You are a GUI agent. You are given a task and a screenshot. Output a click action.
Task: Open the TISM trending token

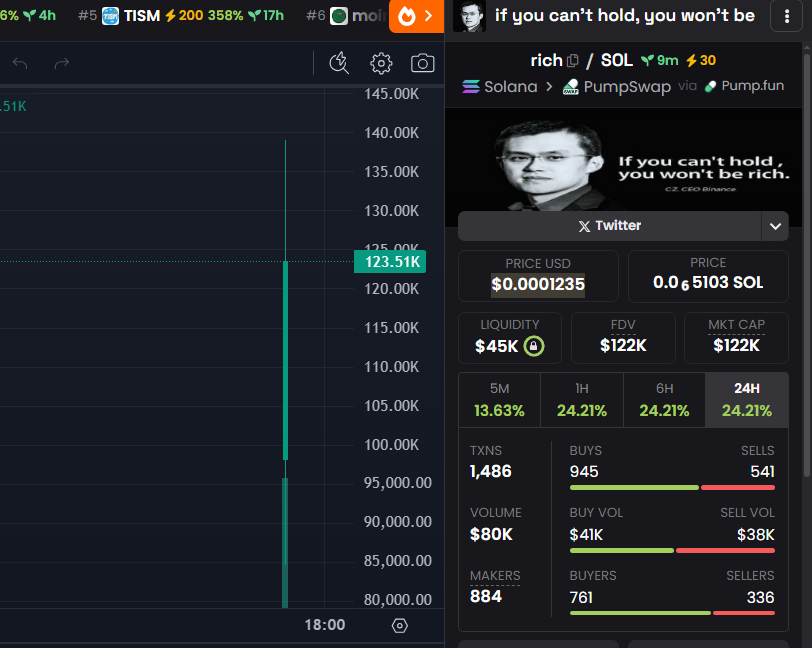181,16
